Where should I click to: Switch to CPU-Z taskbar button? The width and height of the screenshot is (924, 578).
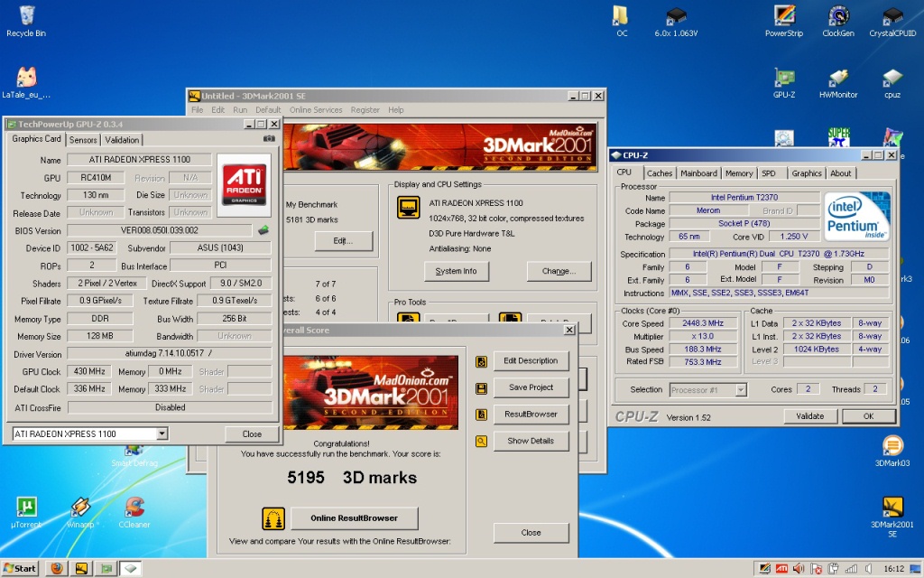[131, 568]
